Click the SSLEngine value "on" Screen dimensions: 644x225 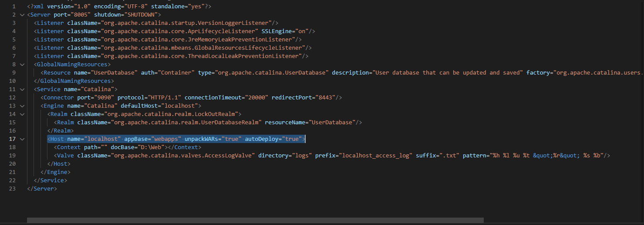click(301, 31)
